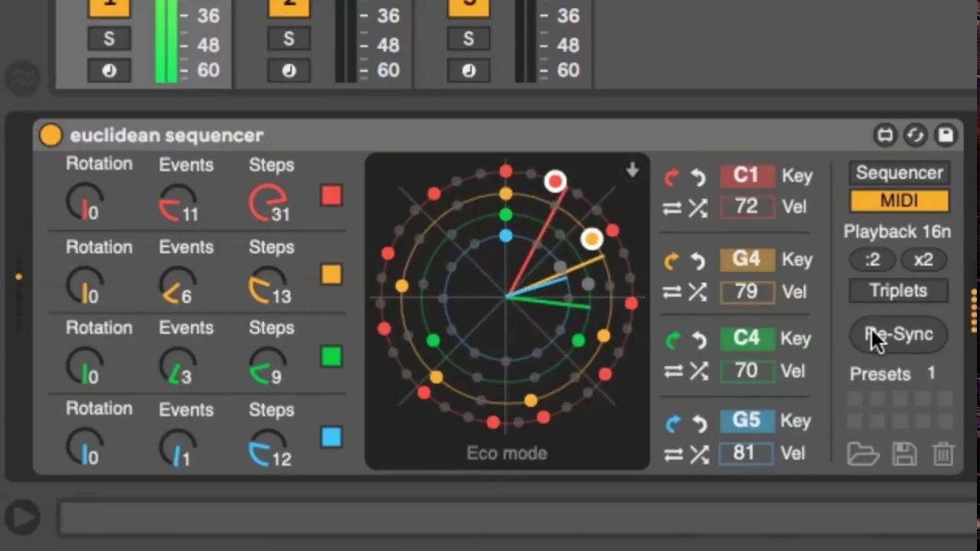
Task: Click the green row Rotation knob
Action: pyautogui.click(x=84, y=366)
